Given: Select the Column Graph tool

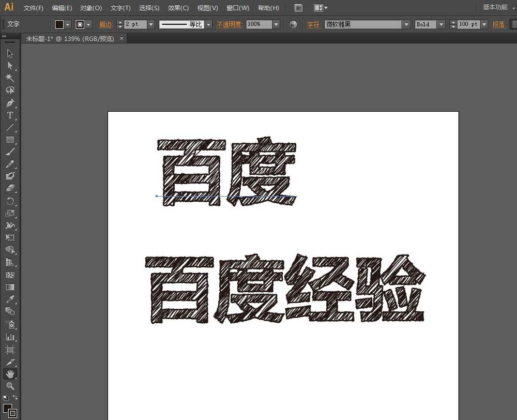Looking at the screenshot, I should tap(10, 337).
